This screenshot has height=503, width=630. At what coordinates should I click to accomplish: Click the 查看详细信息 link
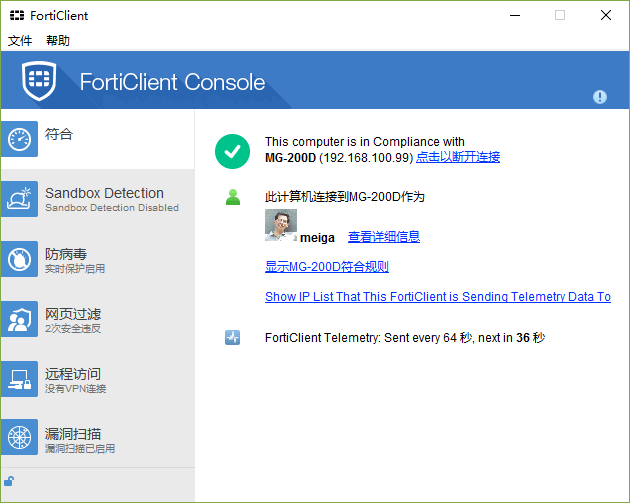(384, 237)
